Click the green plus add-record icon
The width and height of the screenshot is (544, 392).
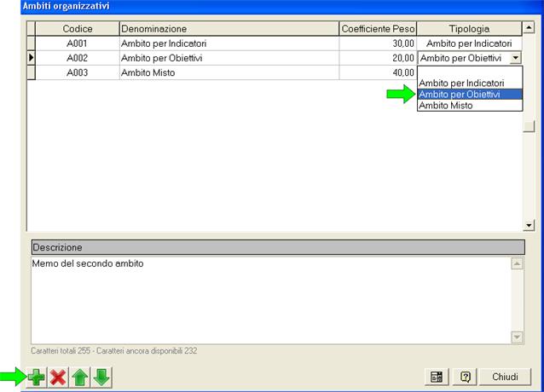(x=37, y=378)
